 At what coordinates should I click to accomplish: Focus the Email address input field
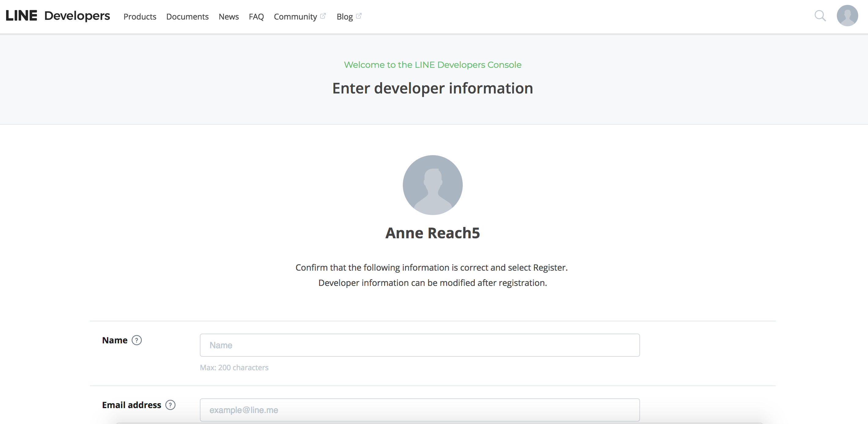420,410
